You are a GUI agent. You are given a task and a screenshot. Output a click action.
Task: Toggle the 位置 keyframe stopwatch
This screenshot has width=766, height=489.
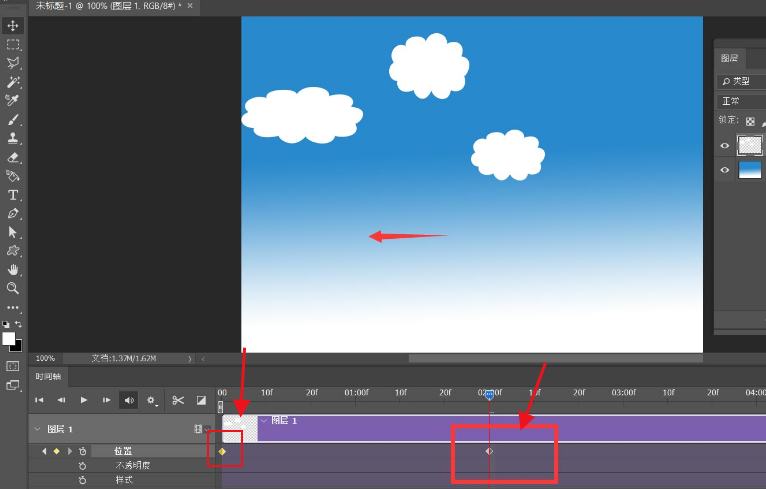(82, 452)
